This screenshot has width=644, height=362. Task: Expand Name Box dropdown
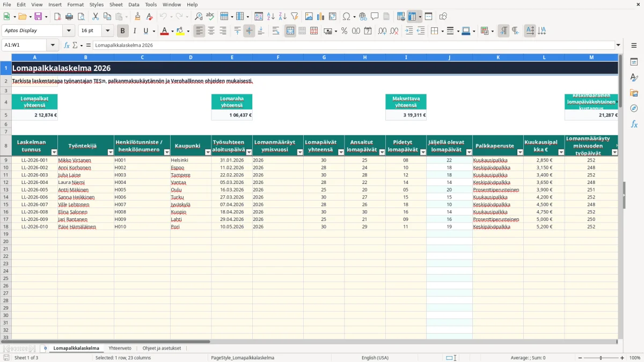pos(53,46)
